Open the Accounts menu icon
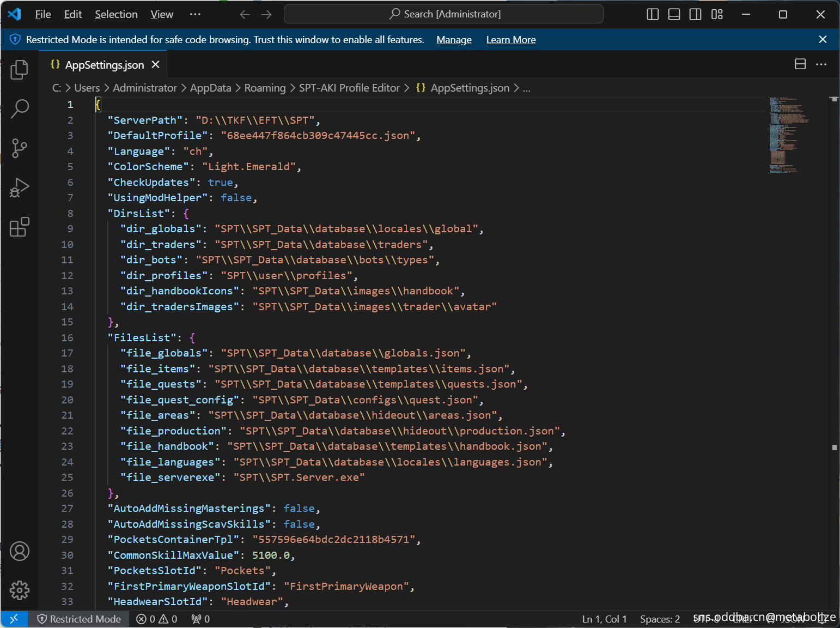The image size is (840, 628). tap(20, 551)
